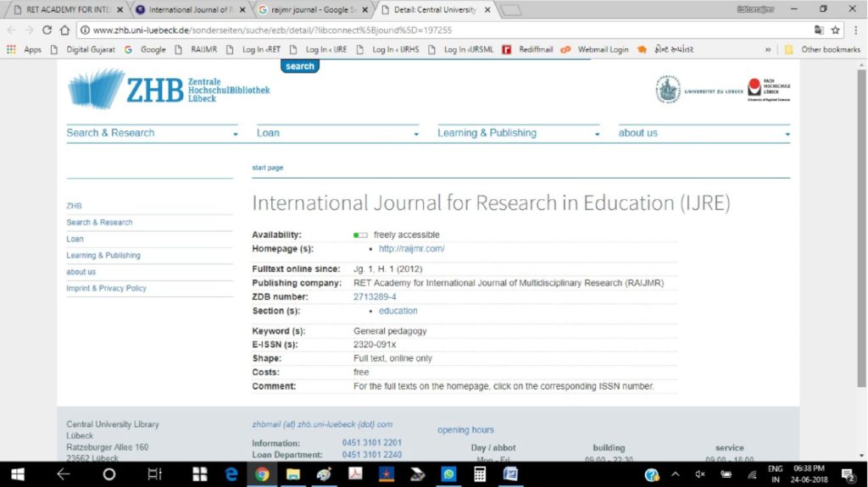Open the education section link
868x487 pixels.
(x=398, y=311)
